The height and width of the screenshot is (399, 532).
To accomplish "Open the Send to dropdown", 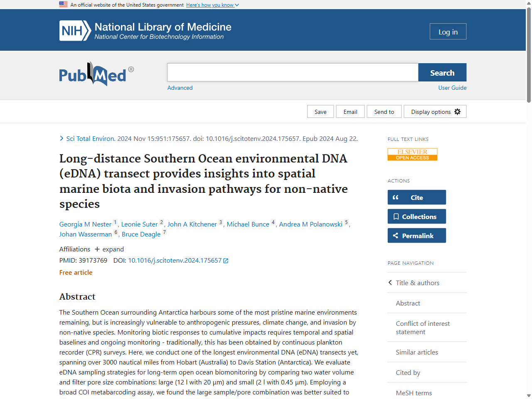I will point(384,112).
